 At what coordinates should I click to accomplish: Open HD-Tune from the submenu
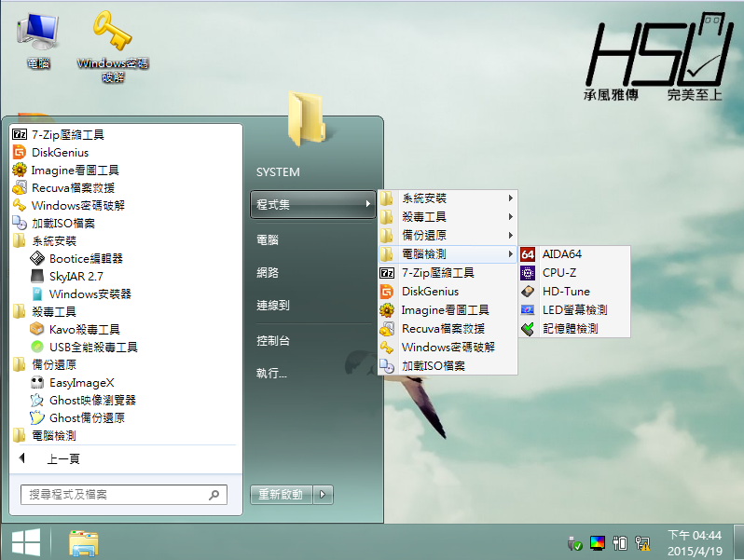point(574,291)
